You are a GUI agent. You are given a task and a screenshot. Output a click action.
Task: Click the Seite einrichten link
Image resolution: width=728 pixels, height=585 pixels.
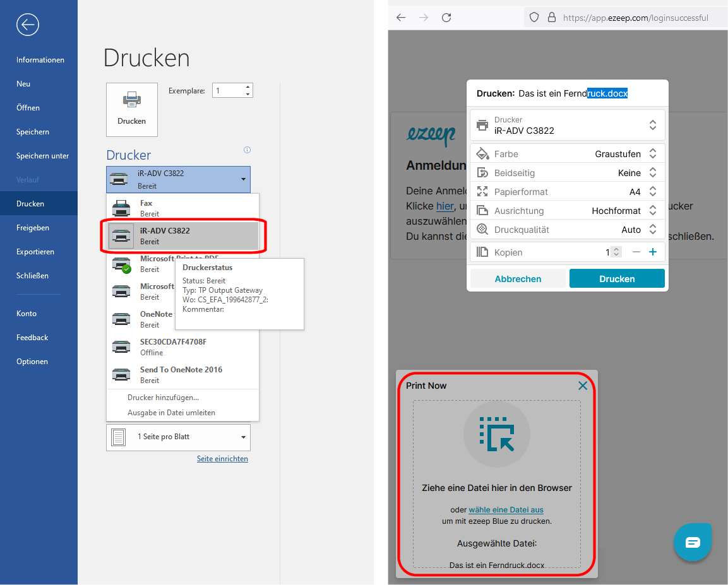pyautogui.click(x=222, y=459)
